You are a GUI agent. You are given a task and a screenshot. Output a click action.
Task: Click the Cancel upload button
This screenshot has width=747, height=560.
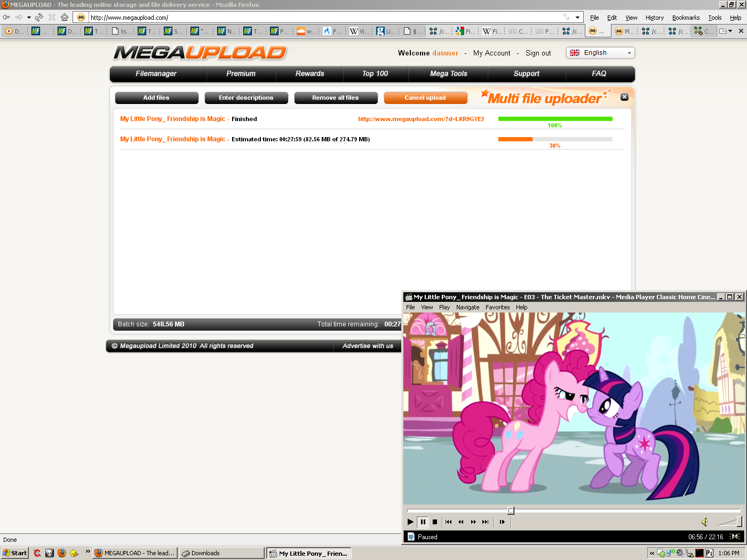coord(425,98)
